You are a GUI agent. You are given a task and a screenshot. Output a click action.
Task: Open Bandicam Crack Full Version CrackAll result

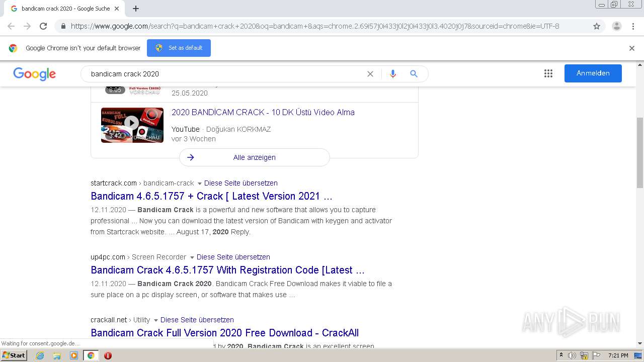point(225,333)
